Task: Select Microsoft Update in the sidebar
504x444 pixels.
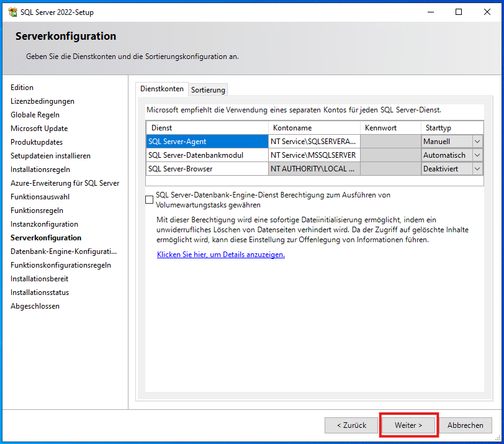Action: pos(39,128)
